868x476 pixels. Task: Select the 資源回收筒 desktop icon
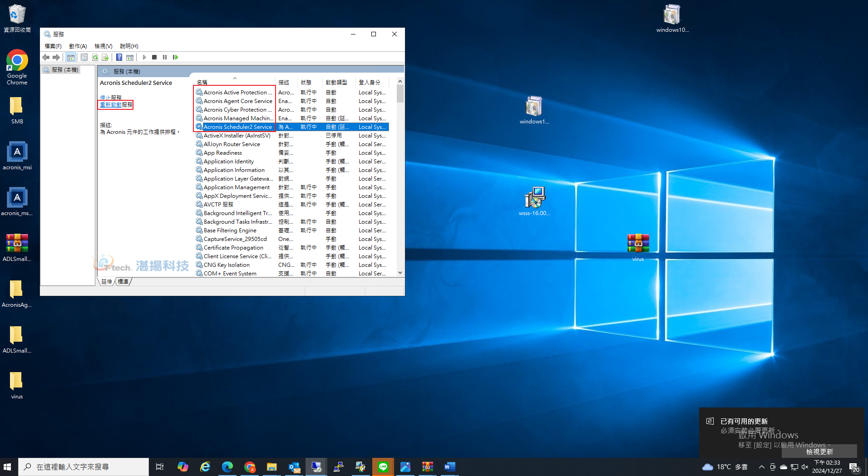click(17, 18)
